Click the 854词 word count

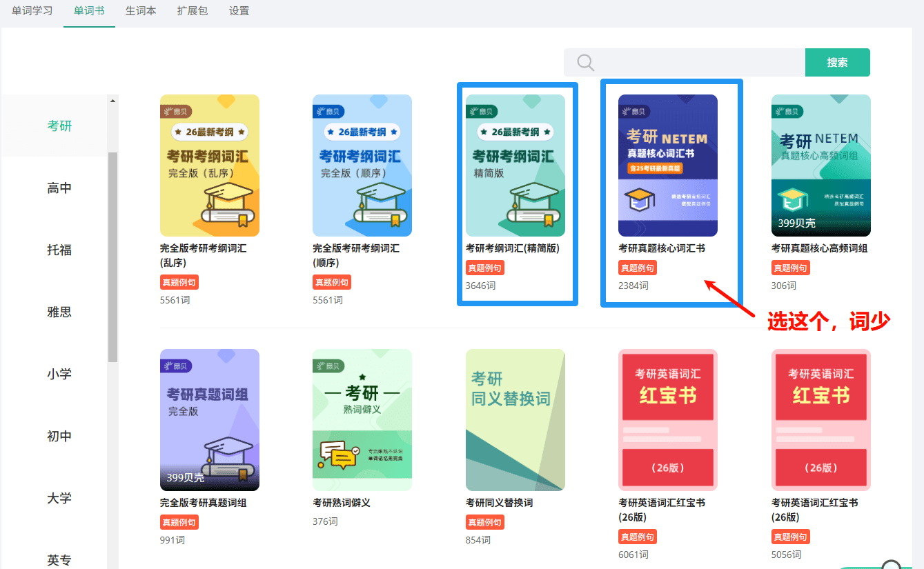pos(478,540)
